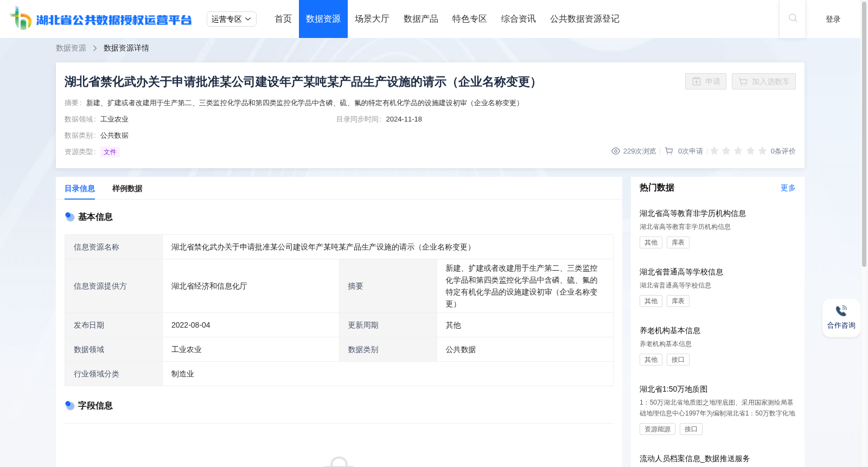Click the Hubei platform logo
This screenshot has height=467, width=868.
[x=100, y=18]
